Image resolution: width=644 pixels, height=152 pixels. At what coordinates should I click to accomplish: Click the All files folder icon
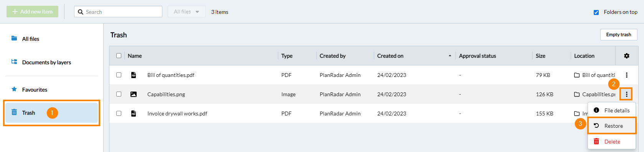[x=14, y=38]
